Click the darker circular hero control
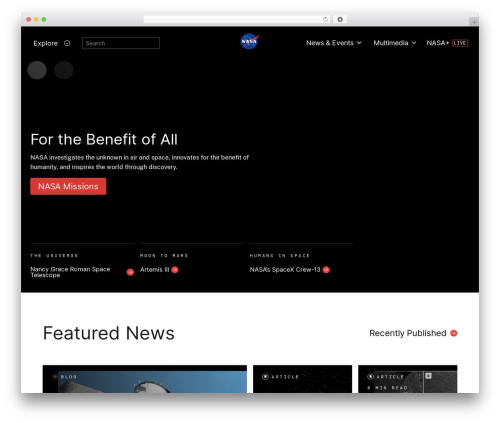 [x=64, y=70]
